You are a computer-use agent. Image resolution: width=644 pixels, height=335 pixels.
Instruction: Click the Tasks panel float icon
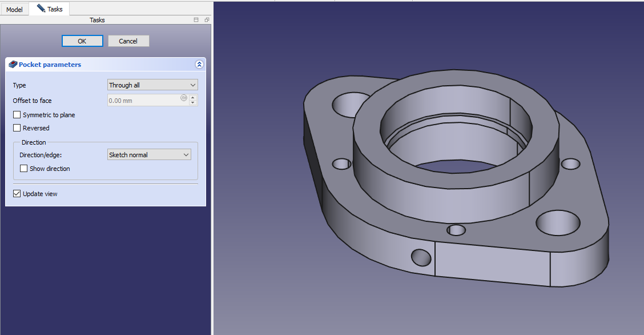coord(207,20)
